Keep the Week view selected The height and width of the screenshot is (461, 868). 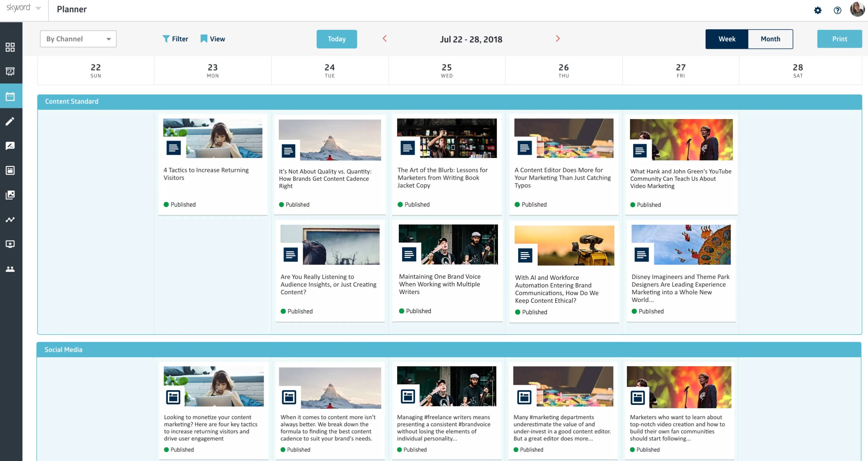pos(727,39)
